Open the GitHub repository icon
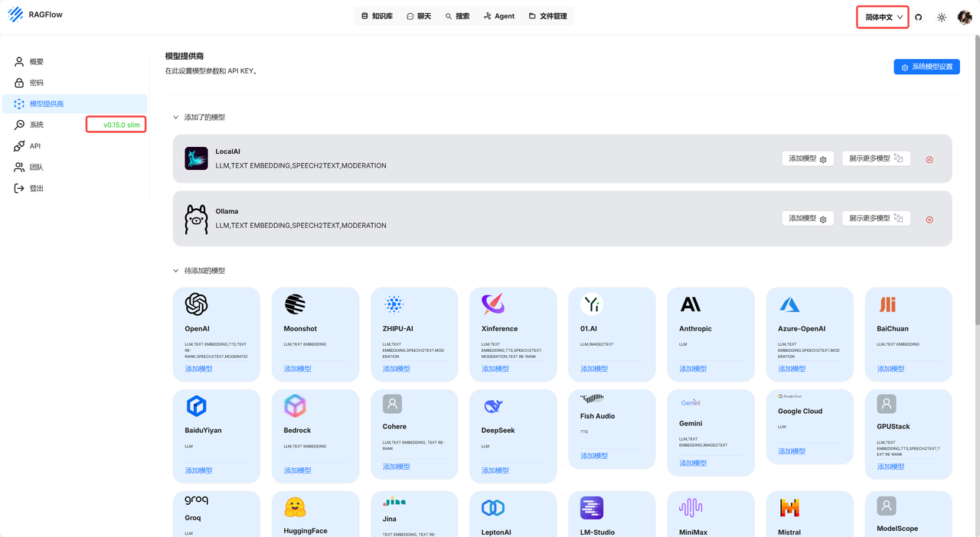Screen dimensions: 980x537 pos(919,17)
